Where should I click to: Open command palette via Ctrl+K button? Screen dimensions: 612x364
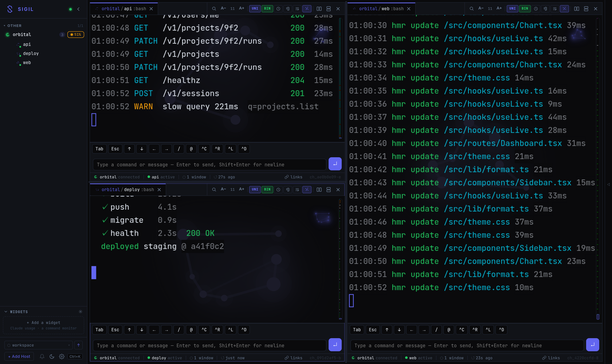coord(75,357)
